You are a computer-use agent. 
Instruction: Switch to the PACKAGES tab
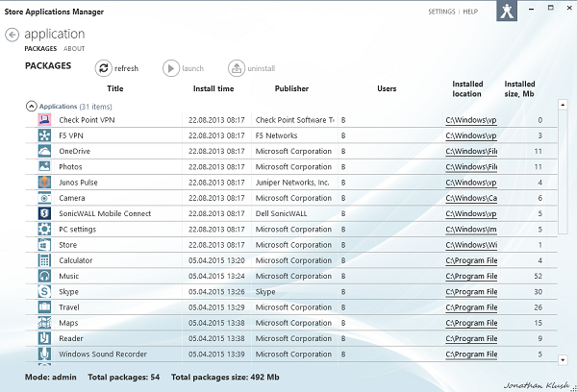40,49
